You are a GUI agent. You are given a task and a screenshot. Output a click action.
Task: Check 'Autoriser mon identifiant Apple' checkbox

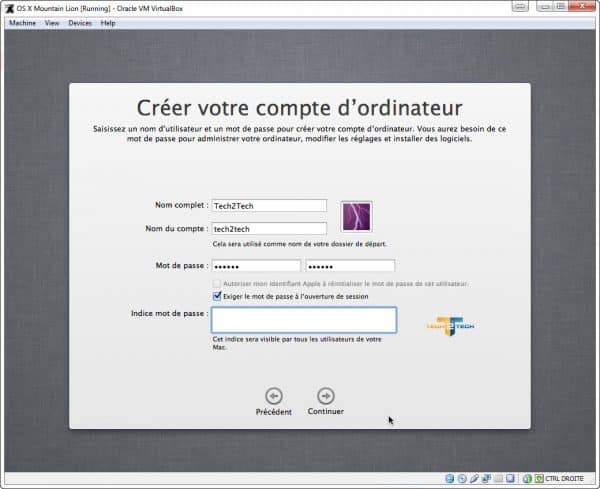(x=217, y=284)
